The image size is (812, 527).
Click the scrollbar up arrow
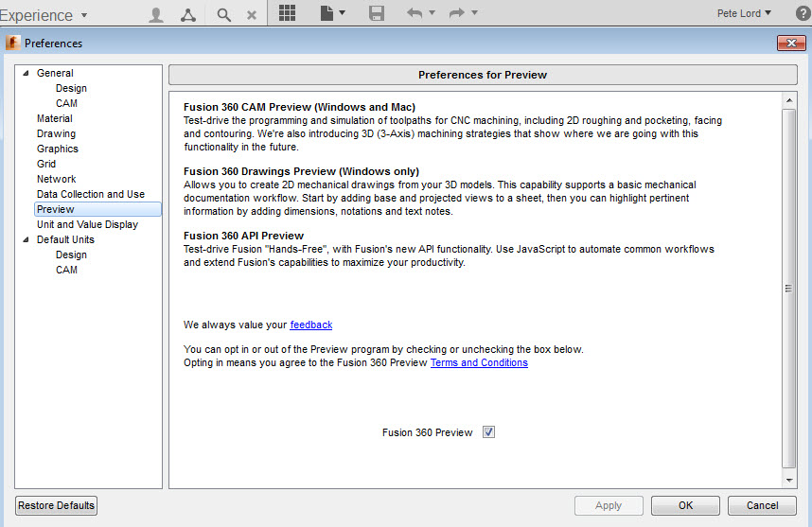[x=788, y=100]
